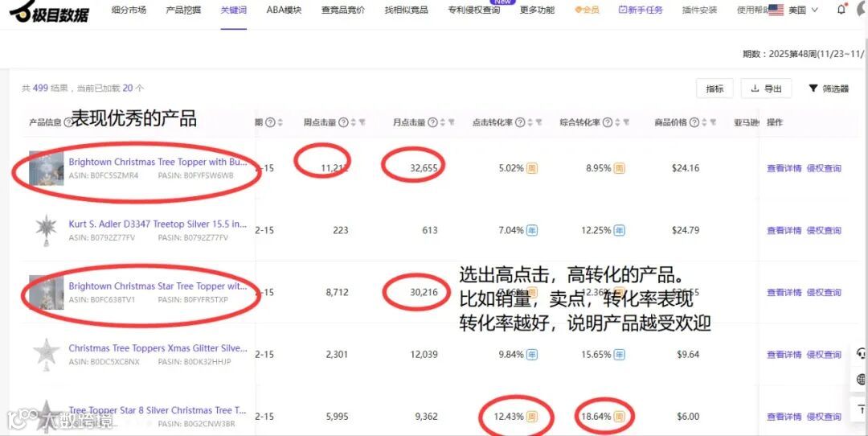This screenshot has width=868, height=436.
Task: Click the Christmas Tree Toppers Xmas Glitter thumbnail
Action: [46, 355]
